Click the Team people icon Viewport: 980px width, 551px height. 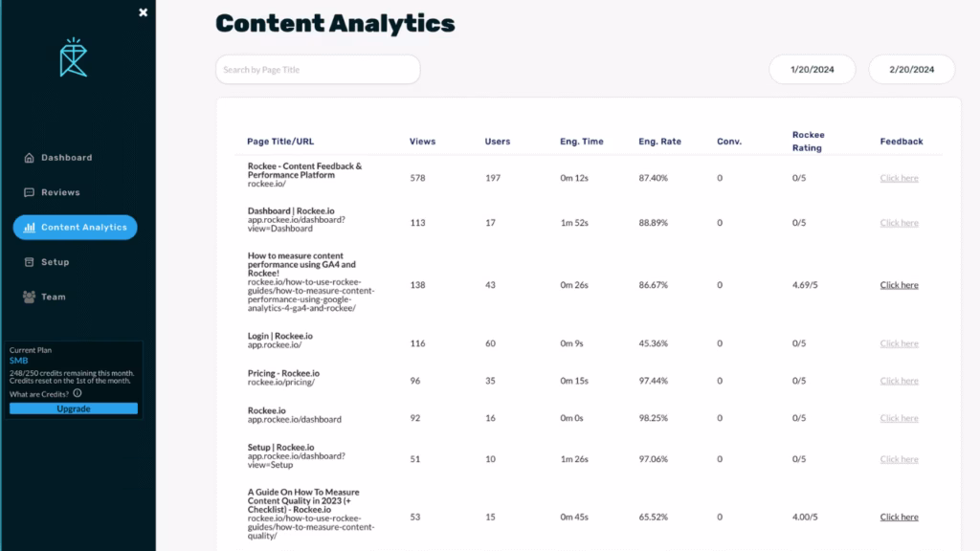pos(30,297)
